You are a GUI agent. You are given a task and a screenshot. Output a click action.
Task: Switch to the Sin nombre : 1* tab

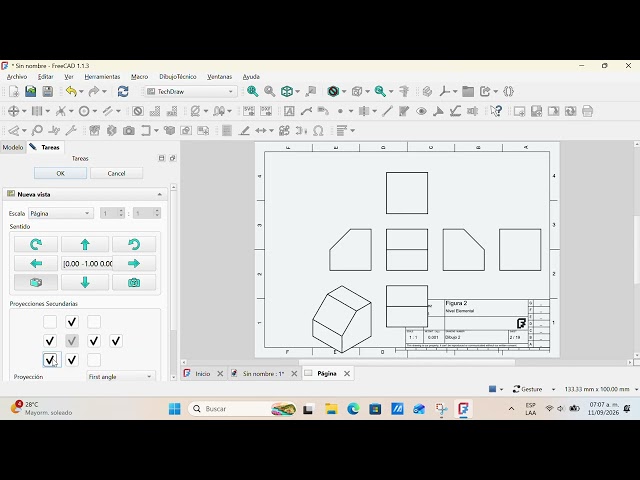coord(263,373)
